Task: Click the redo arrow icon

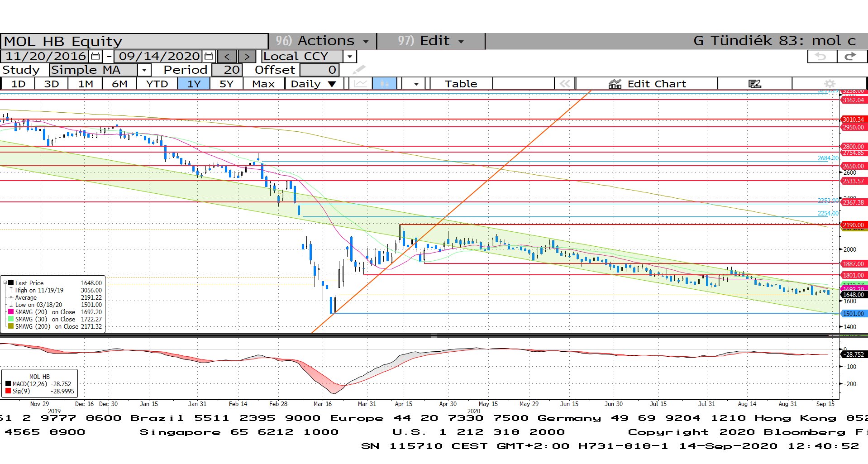Action: (x=851, y=56)
